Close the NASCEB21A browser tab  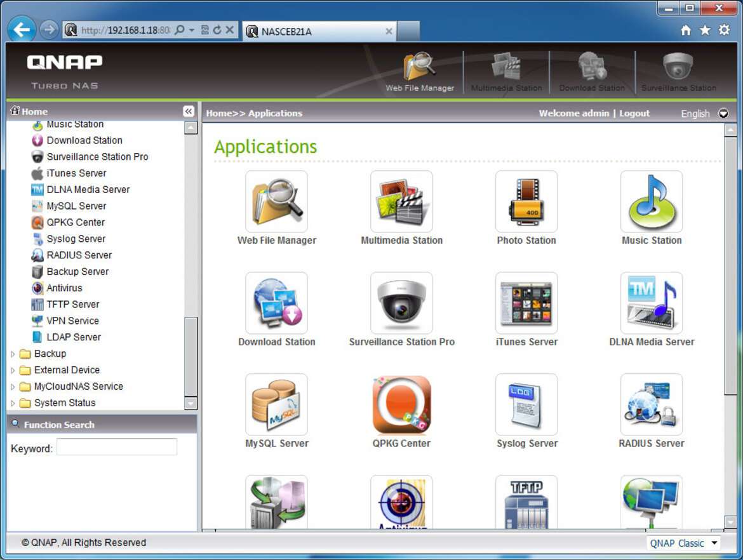click(389, 31)
